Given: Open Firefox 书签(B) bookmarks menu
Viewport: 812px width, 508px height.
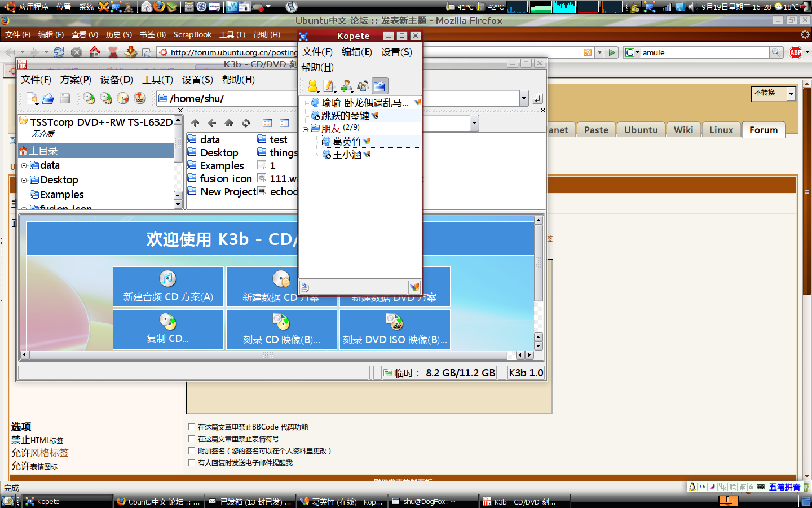Looking at the screenshot, I should (x=152, y=34).
